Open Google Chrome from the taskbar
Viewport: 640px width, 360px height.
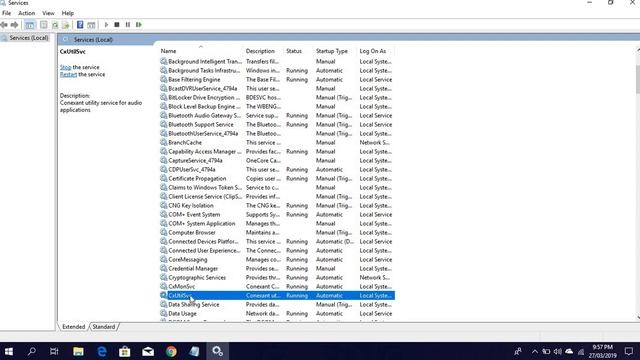[171, 351]
